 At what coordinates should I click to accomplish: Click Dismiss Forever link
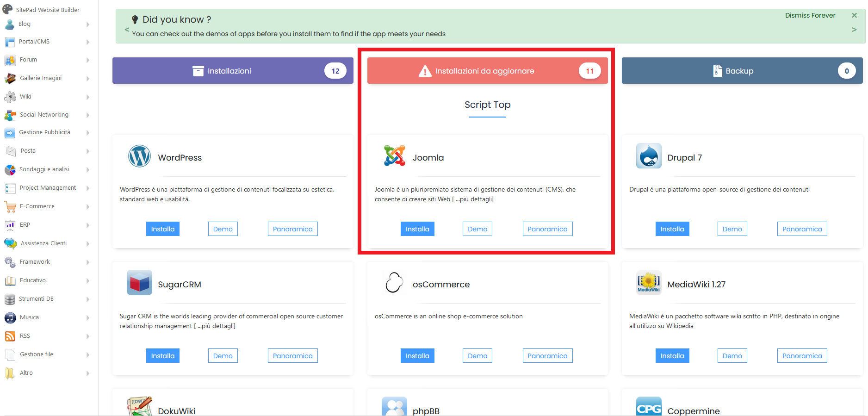(x=810, y=16)
